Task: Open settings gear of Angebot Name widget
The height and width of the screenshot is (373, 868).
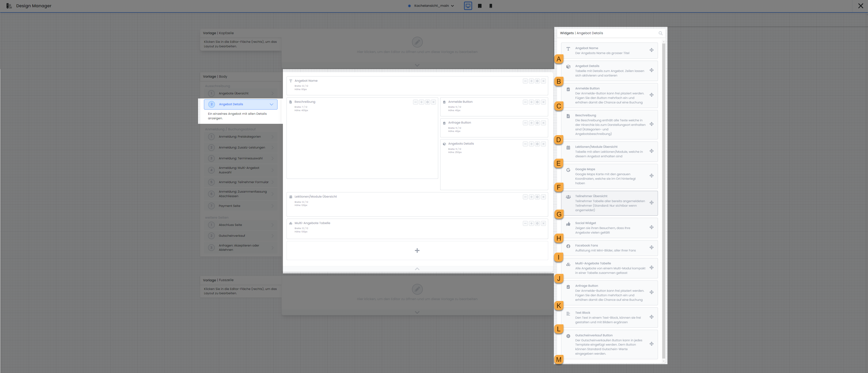Action: point(538,81)
